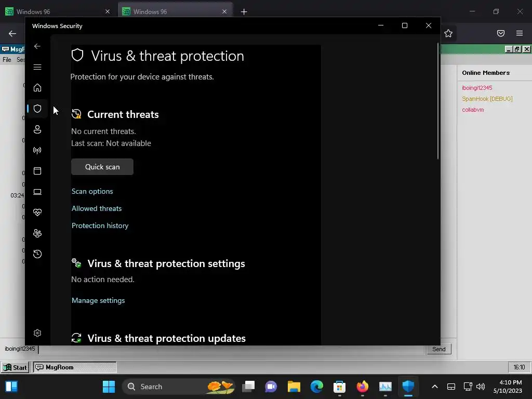Open the performance monitor taskbar icon
The image size is (532, 399).
(x=385, y=387)
